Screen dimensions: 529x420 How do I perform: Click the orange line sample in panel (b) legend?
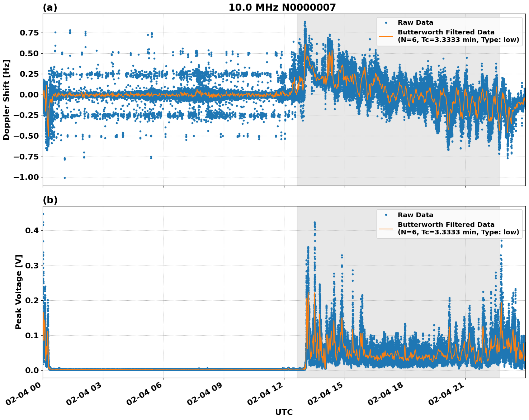pyautogui.click(x=386, y=229)
